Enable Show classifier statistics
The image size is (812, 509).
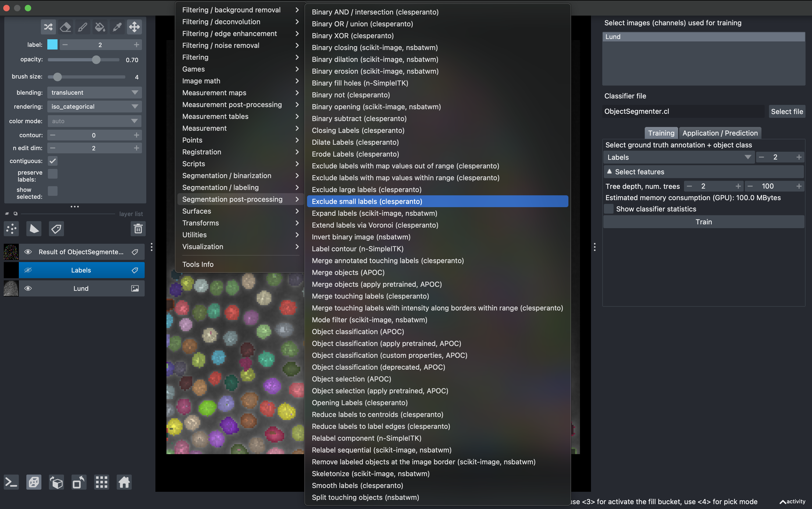(609, 209)
